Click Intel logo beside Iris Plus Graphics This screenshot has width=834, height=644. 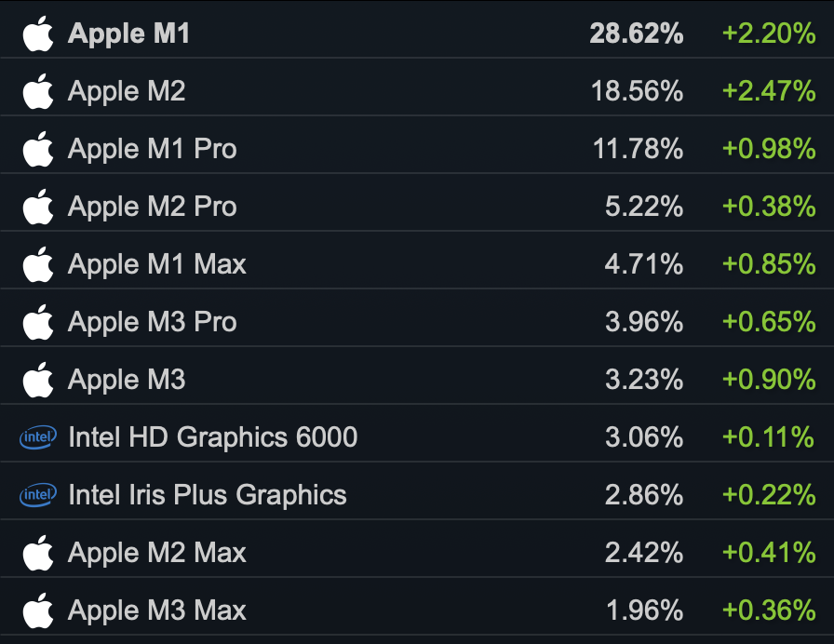[38, 494]
